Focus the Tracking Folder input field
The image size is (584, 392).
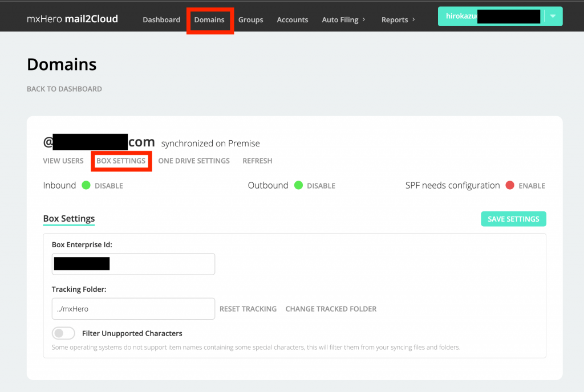[133, 309]
